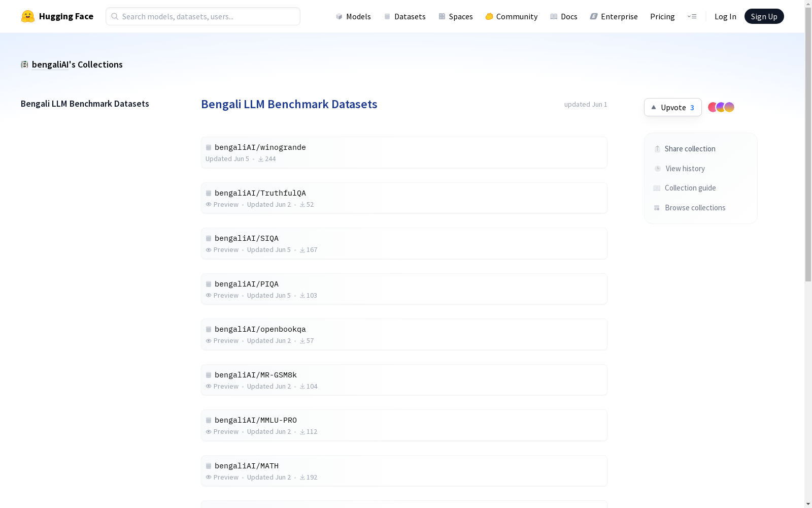Click the bengaliAI organization avatar icon
Image resolution: width=812 pixels, height=508 pixels.
[x=24, y=65]
